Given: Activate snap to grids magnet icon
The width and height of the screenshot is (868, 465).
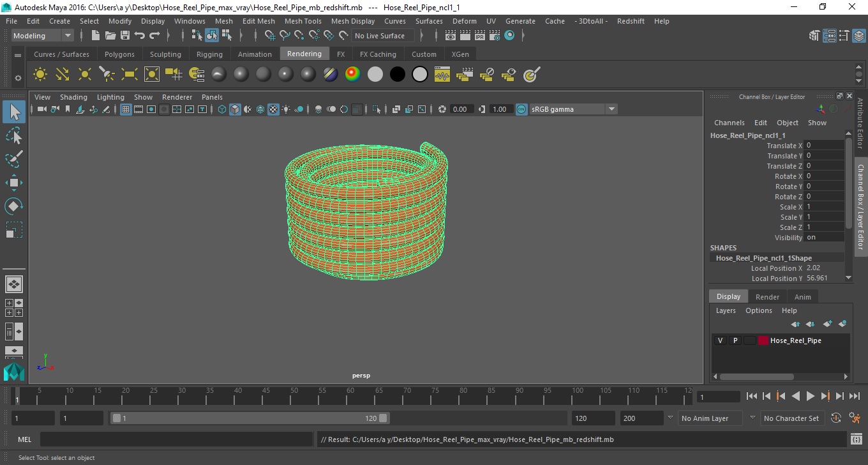Looking at the screenshot, I should click(270, 36).
